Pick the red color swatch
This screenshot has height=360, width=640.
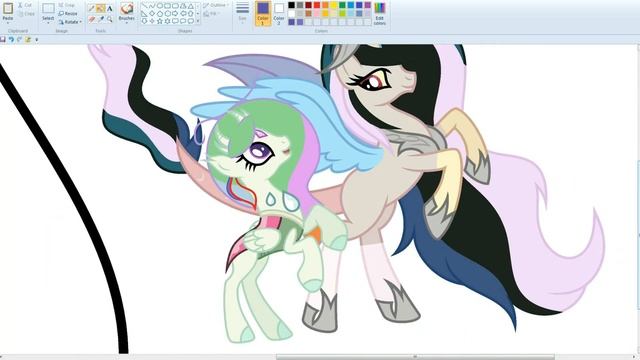click(x=317, y=5)
